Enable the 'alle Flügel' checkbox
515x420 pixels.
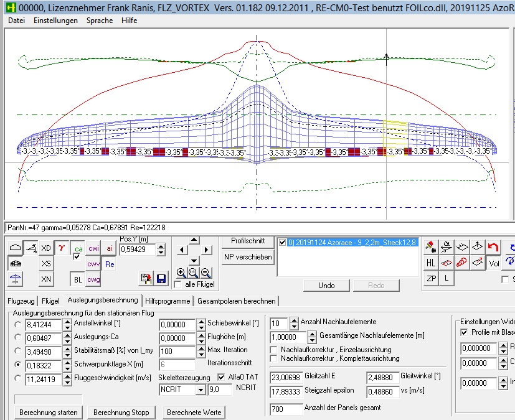tap(179, 284)
